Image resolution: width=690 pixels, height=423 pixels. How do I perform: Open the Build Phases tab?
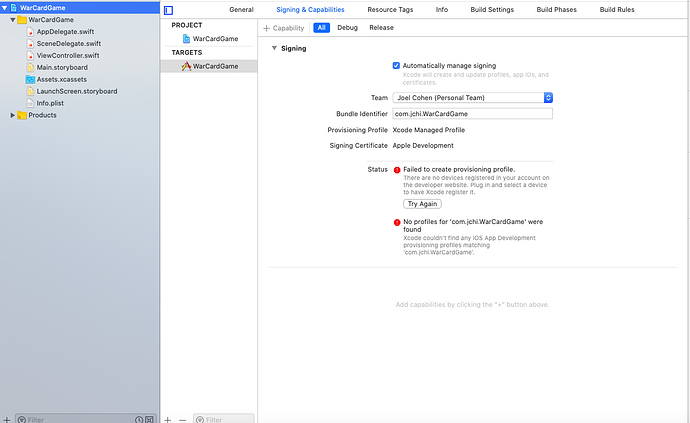point(557,10)
